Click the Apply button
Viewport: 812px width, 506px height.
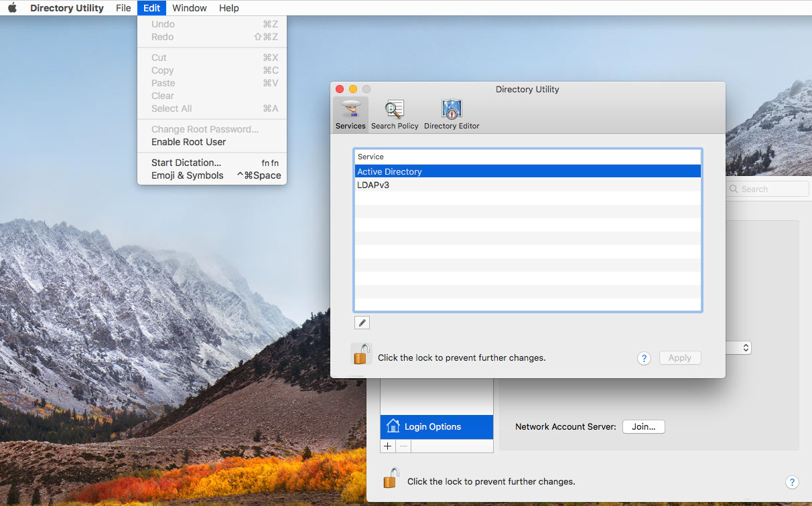[680, 358]
